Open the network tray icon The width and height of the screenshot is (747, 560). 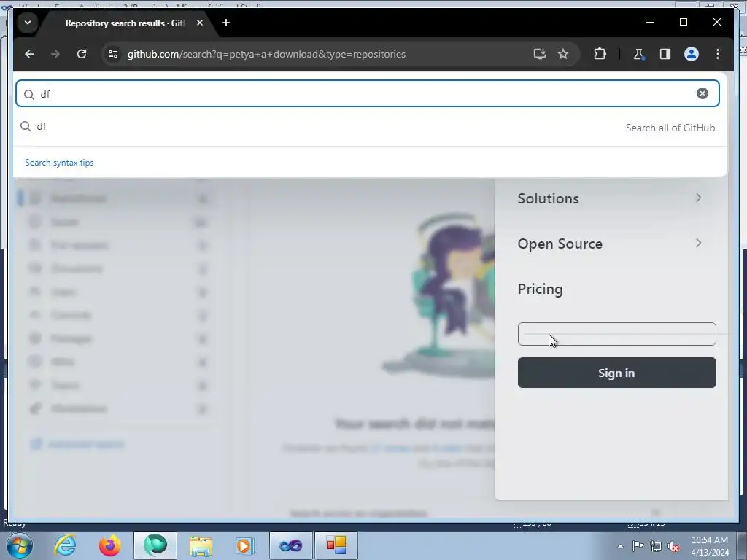point(656,546)
